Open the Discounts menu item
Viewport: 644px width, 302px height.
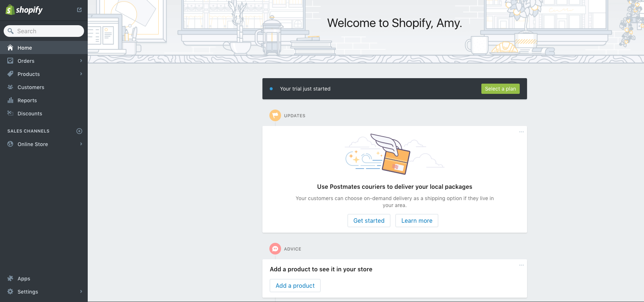[30, 114]
